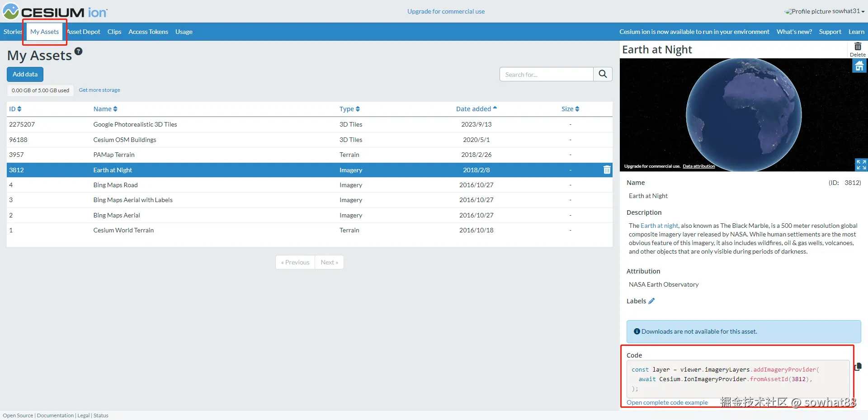This screenshot has width=868, height=420.
Task: Follow the Earth at night description link
Action: pyautogui.click(x=660, y=226)
